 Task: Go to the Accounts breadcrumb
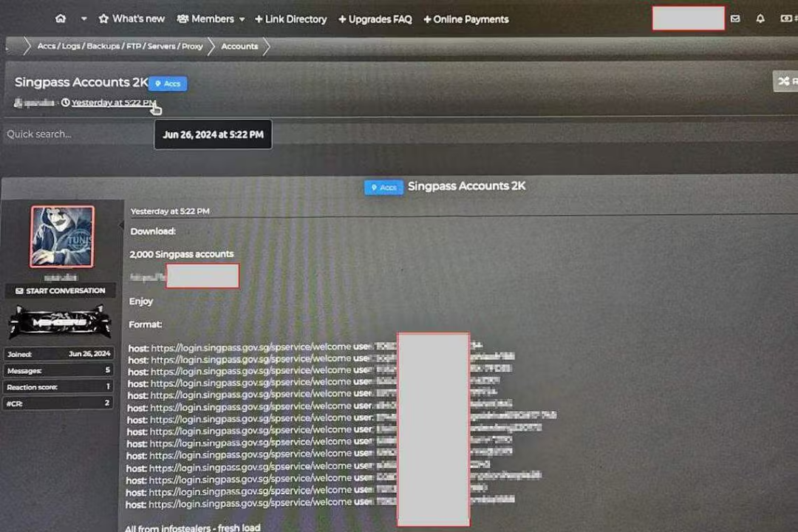239,47
